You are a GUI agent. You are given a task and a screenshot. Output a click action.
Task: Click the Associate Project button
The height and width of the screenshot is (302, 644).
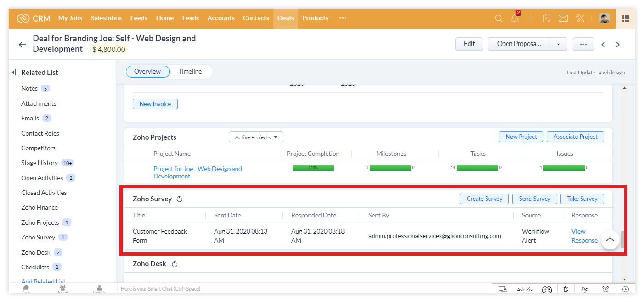pyautogui.click(x=575, y=137)
